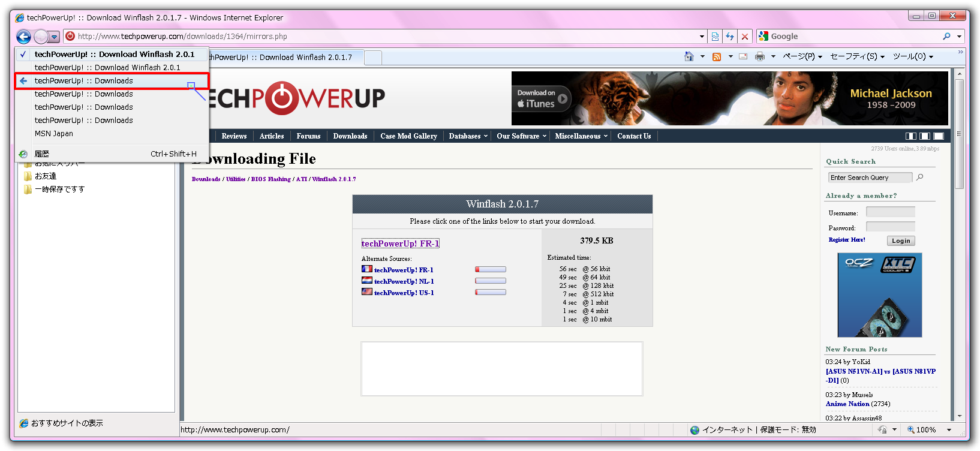Open the Reviews nav item
This screenshot has width=980, height=451.
pyautogui.click(x=234, y=136)
